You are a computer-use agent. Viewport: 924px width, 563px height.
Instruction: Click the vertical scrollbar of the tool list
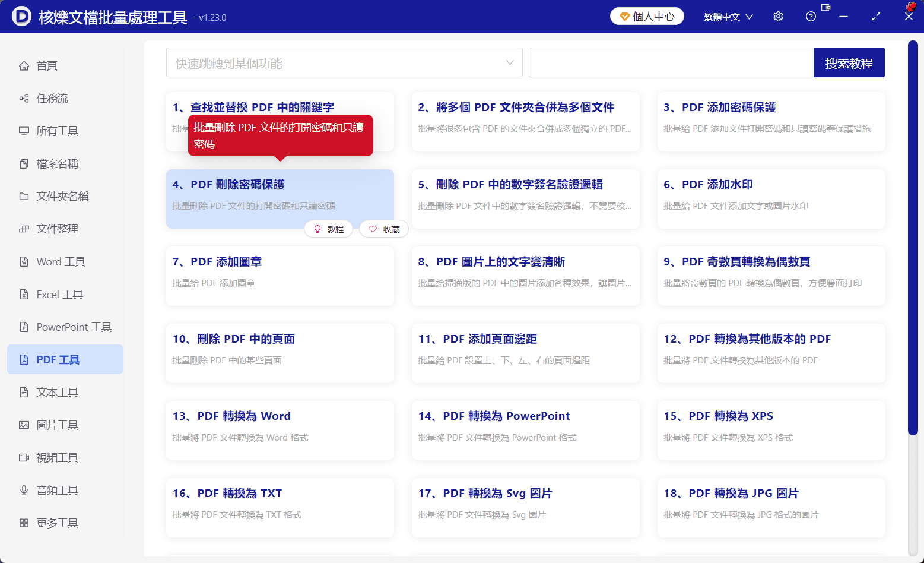pos(913,238)
